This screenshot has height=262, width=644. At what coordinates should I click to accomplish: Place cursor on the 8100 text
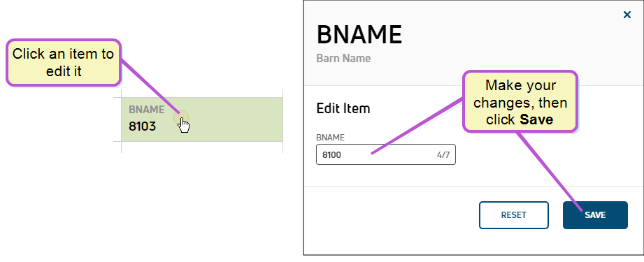click(332, 155)
